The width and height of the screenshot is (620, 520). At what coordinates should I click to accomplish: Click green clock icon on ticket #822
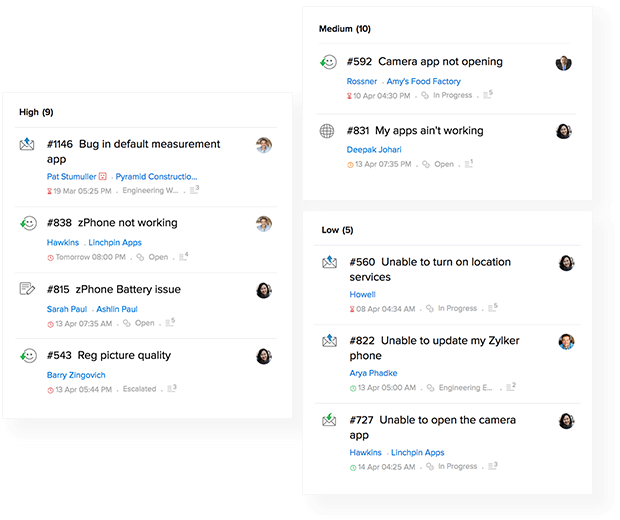[353, 388]
